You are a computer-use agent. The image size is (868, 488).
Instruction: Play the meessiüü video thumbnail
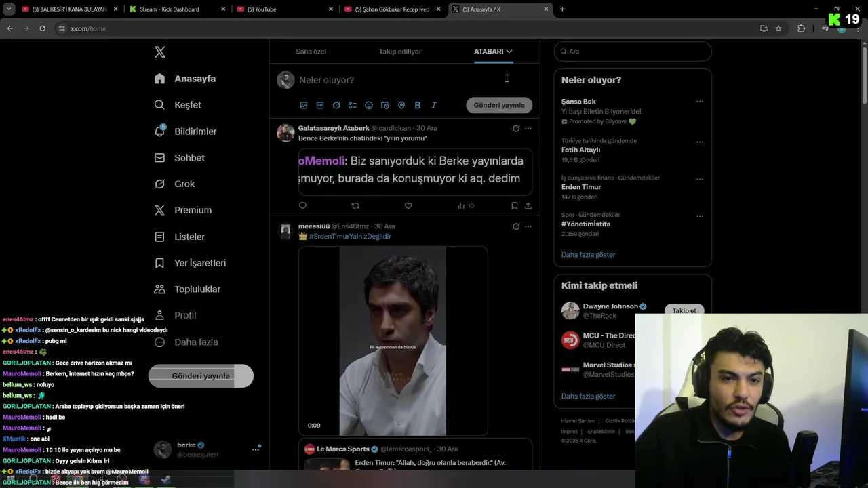tap(393, 341)
